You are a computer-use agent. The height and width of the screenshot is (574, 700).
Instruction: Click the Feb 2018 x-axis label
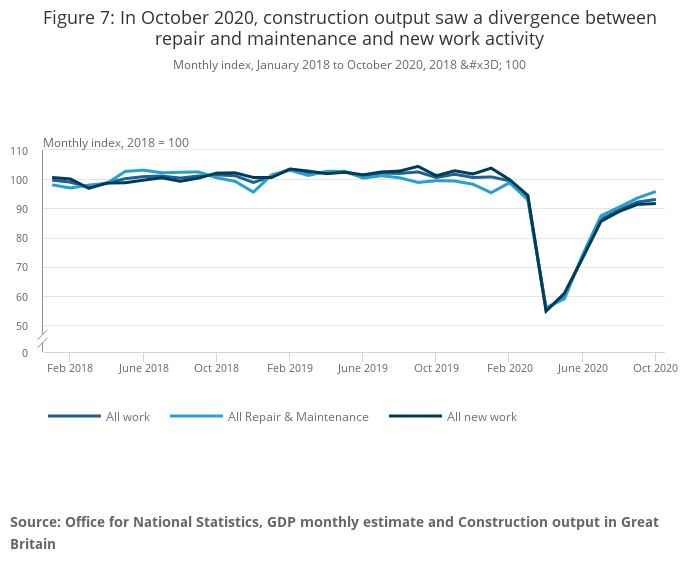click(x=70, y=368)
